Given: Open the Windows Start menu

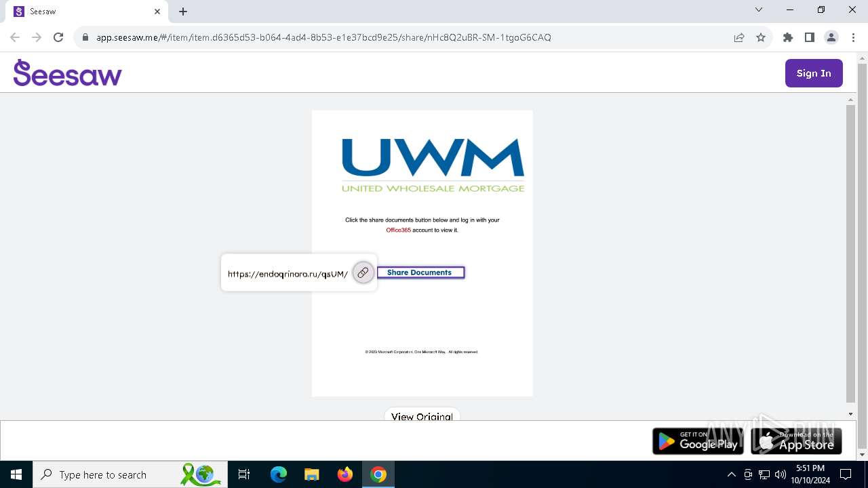Looking at the screenshot, I should pos(16,474).
